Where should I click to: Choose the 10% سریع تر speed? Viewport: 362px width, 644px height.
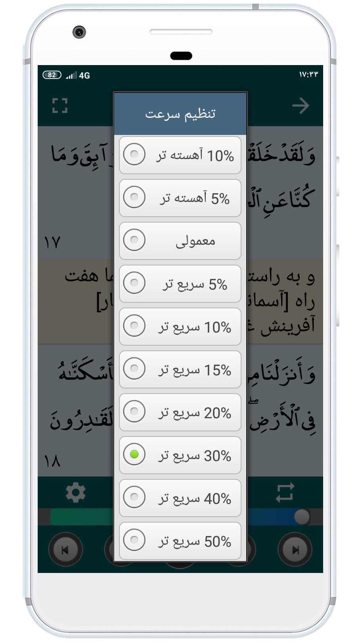pos(180,327)
